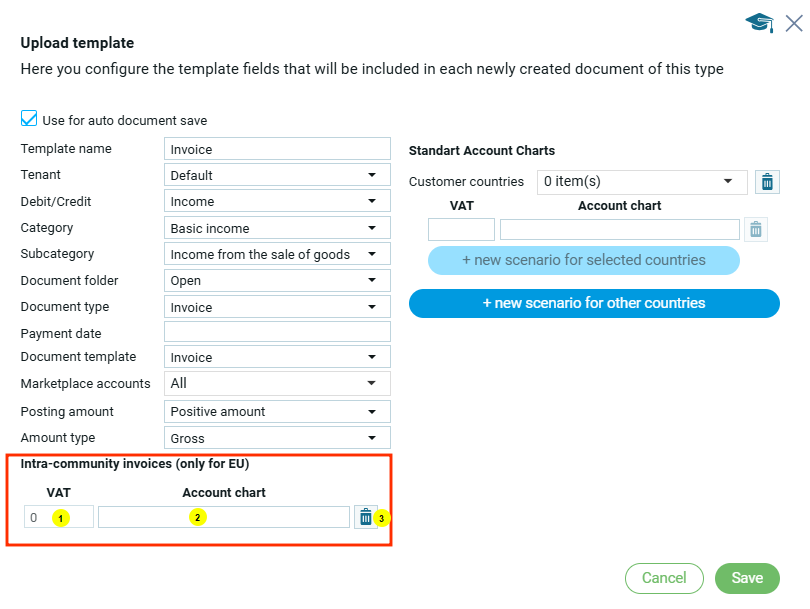Open the Category dropdown
The width and height of the screenshot is (810, 609).
coord(277,228)
